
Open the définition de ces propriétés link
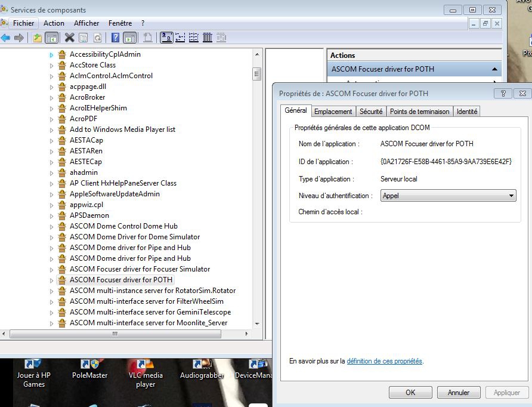(385, 361)
